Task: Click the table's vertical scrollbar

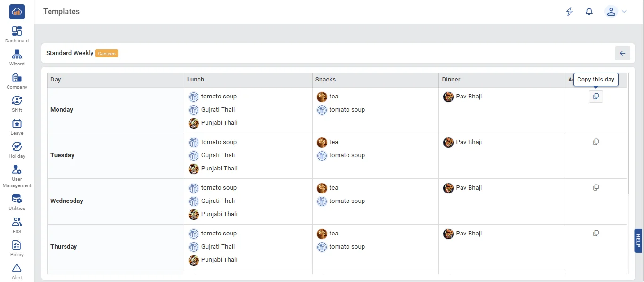Action: tap(628, 134)
